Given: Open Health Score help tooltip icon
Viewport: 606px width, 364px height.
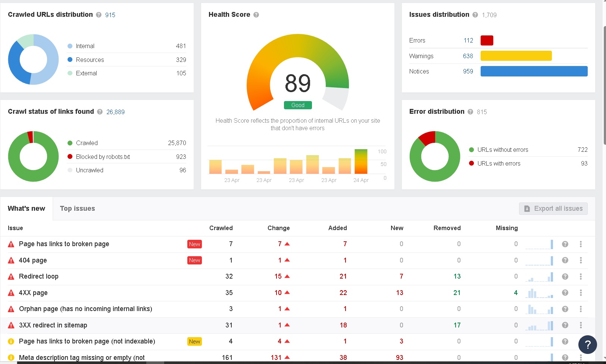Looking at the screenshot, I should 256,15.
